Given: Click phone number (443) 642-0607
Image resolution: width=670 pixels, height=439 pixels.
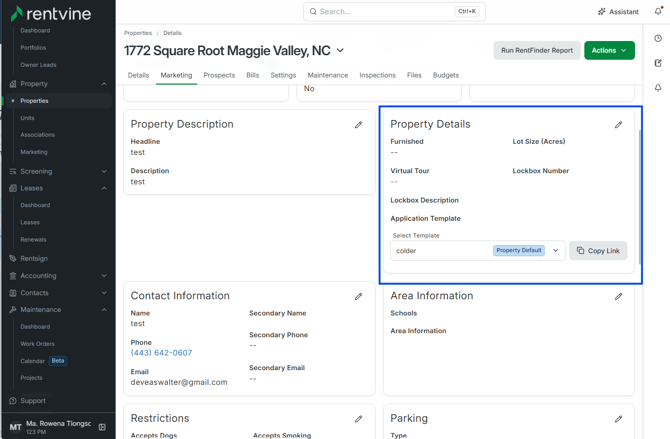Looking at the screenshot, I should tap(162, 353).
